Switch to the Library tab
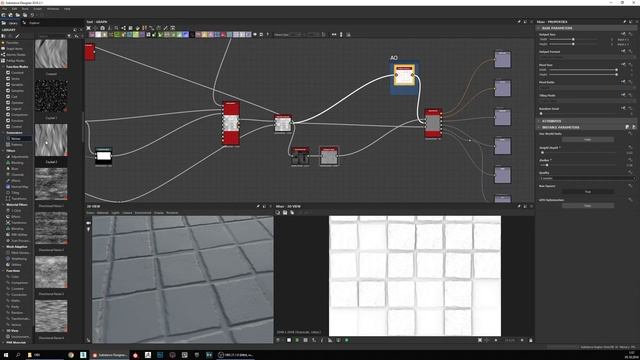 (x=10, y=23)
